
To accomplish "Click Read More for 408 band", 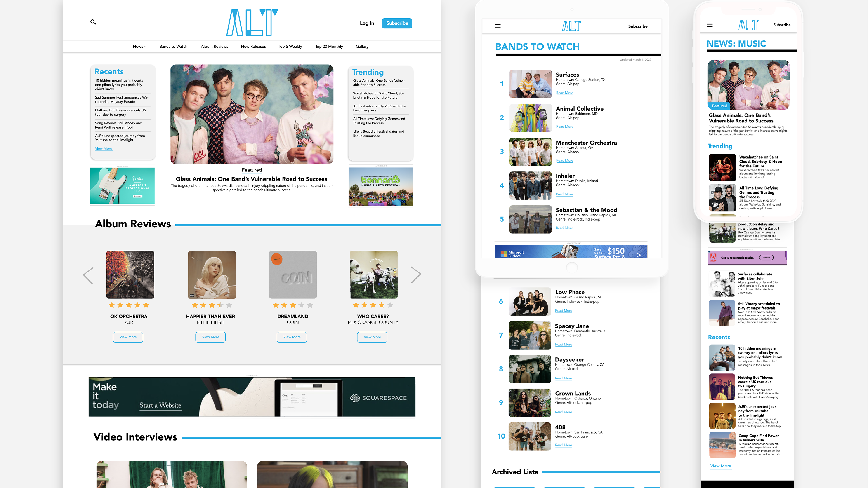I will [563, 445].
